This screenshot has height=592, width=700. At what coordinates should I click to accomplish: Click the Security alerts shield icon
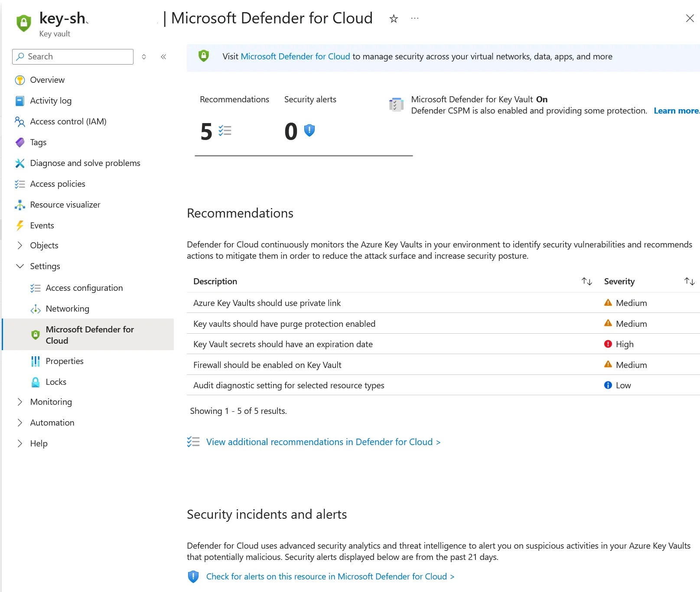pos(309,130)
